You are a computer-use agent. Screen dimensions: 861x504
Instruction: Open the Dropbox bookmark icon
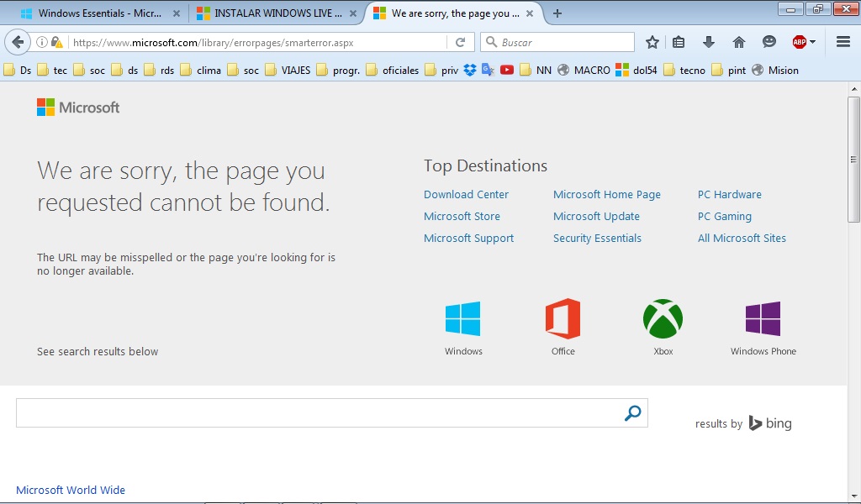click(469, 71)
